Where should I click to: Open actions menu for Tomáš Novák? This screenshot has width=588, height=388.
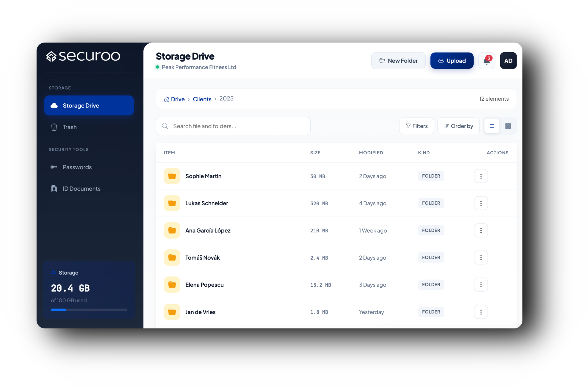pyautogui.click(x=481, y=258)
